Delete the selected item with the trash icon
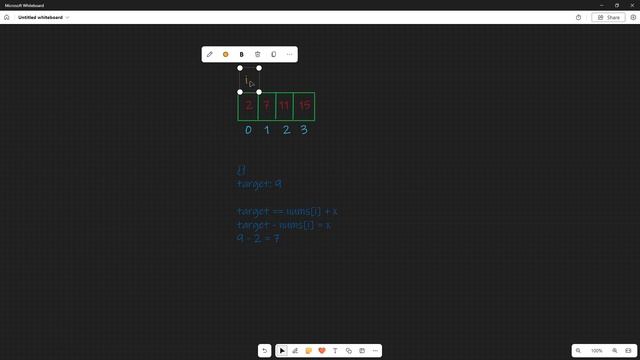This screenshot has width=640, height=360. (x=258, y=54)
